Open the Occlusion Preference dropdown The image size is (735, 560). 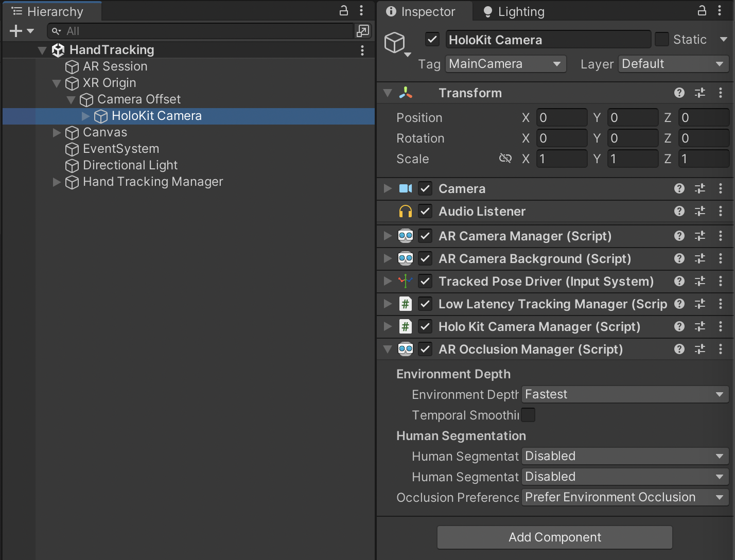pyautogui.click(x=624, y=497)
